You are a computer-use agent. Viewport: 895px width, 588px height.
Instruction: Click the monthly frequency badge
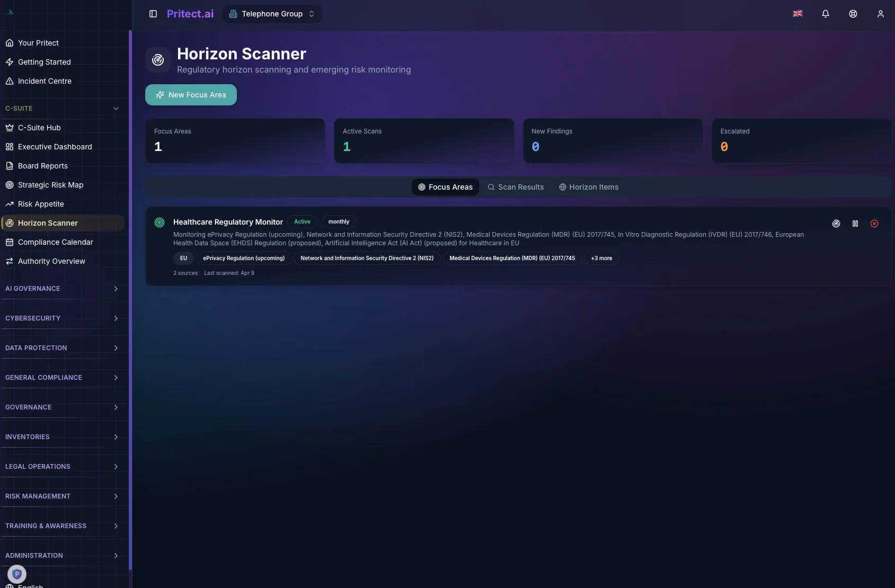click(339, 222)
